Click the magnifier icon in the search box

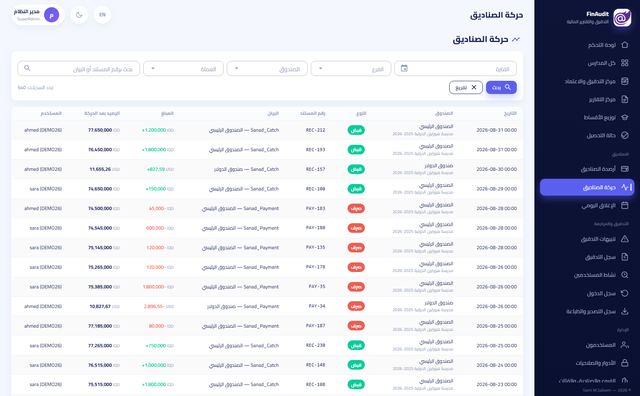click(x=27, y=68)
